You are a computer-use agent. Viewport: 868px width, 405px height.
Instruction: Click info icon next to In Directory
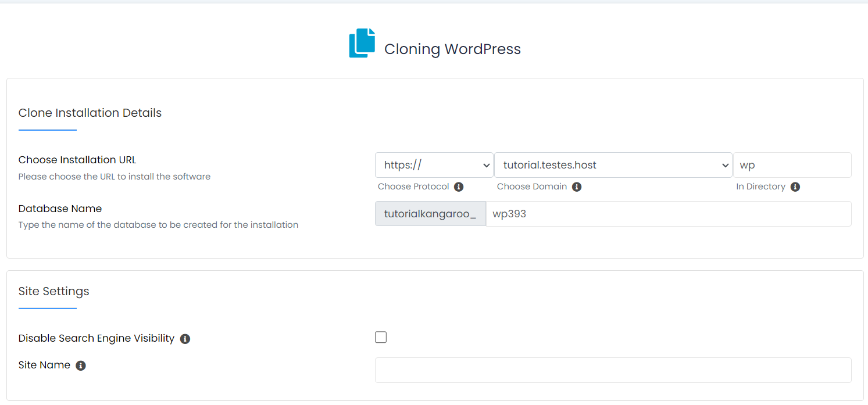pyautogui.click(x=795, y=187)
